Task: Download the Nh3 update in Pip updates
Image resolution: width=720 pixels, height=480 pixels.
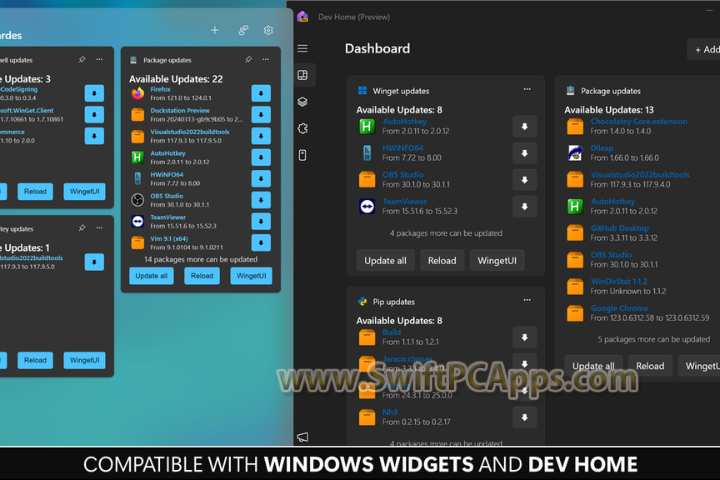Action: (x=524, y=418)
